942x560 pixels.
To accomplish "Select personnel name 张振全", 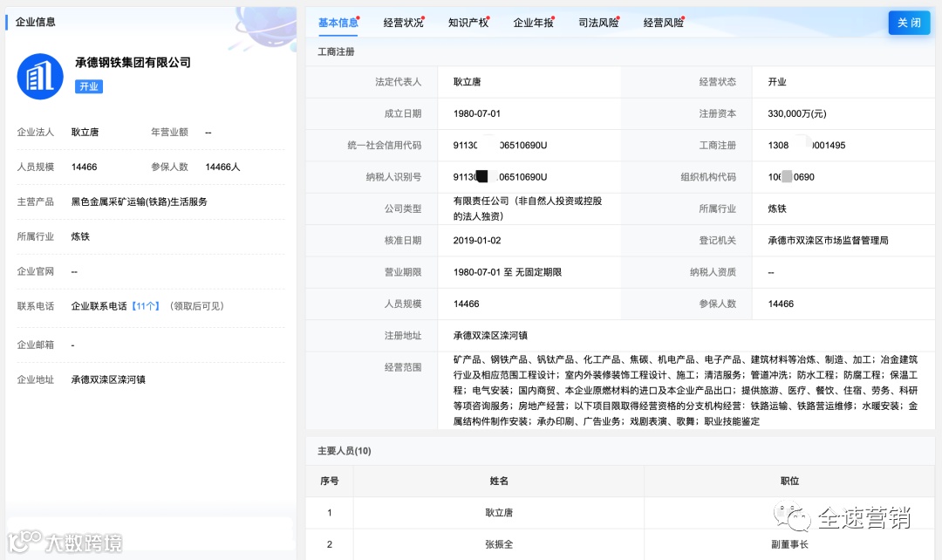I will 499,544.
